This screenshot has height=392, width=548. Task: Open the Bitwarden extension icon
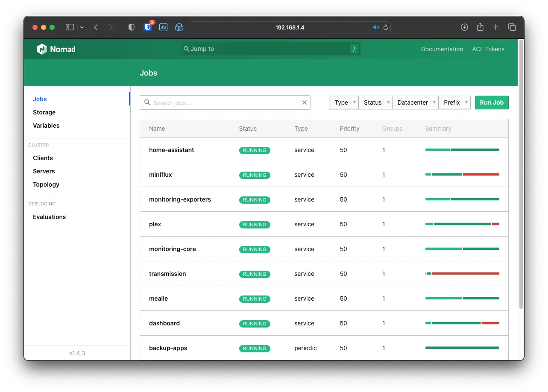tap(148, 27)
